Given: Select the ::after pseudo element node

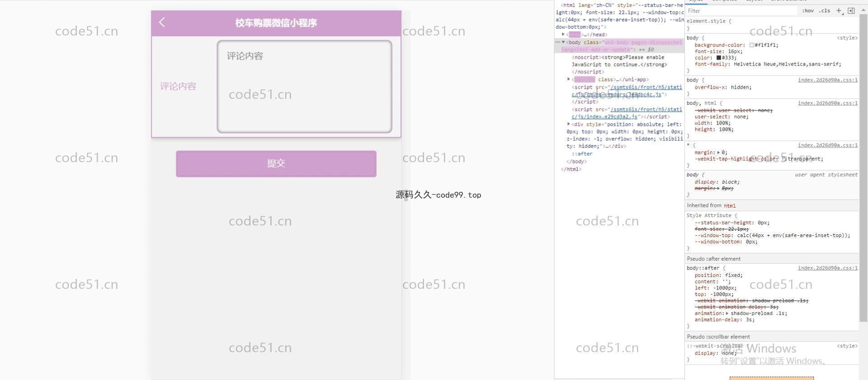Looking at the screenshot, I should coord(582,154).
